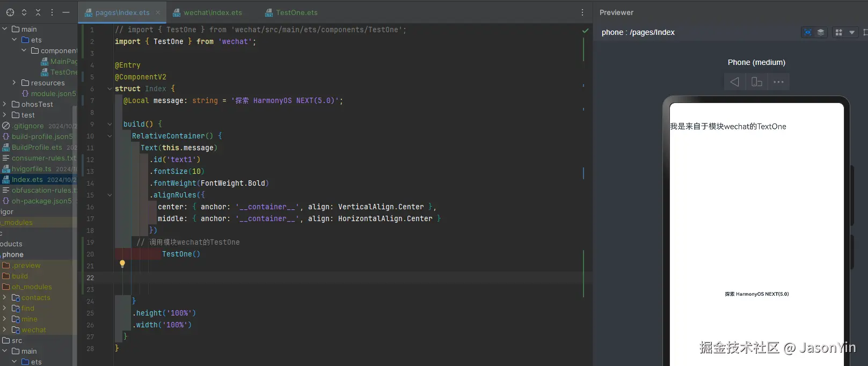868x366 pixels.
Task: Click the "Phone (medium)" device label
Action: click(x=756, y=62)
